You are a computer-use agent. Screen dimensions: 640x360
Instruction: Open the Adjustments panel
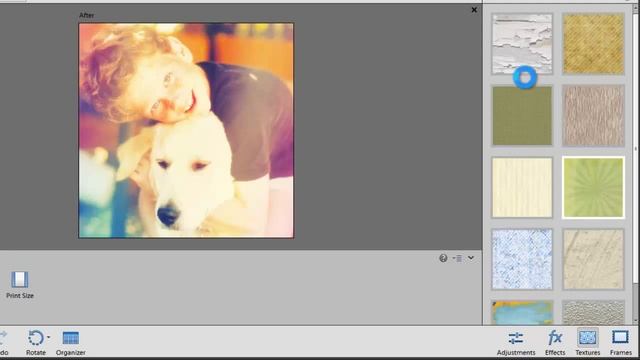click(x=516, y=342)
